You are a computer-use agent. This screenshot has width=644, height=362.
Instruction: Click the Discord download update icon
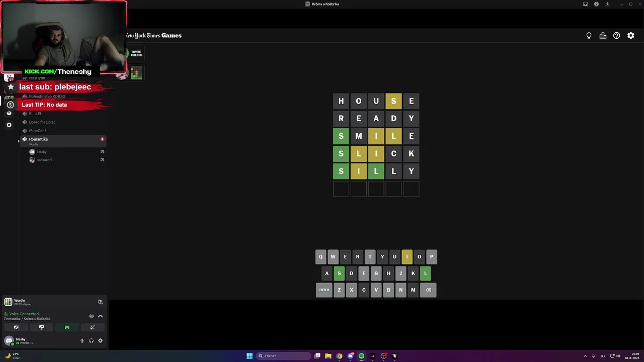pos(607,4)
